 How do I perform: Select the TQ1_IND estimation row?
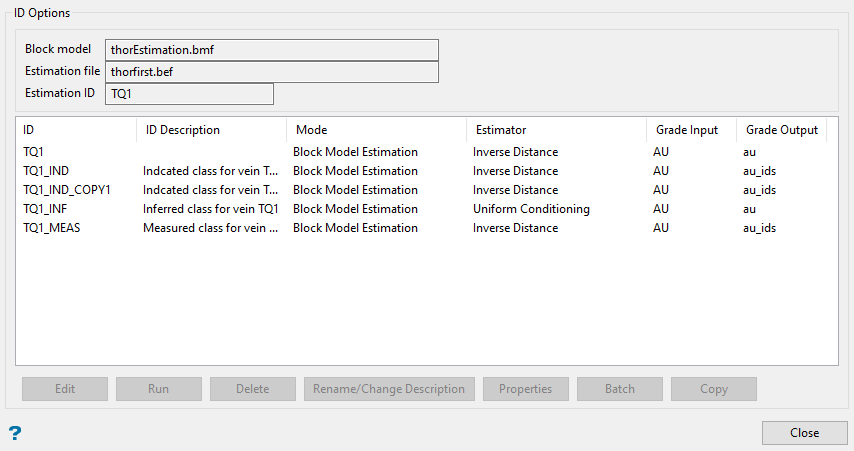pos(46,171)
